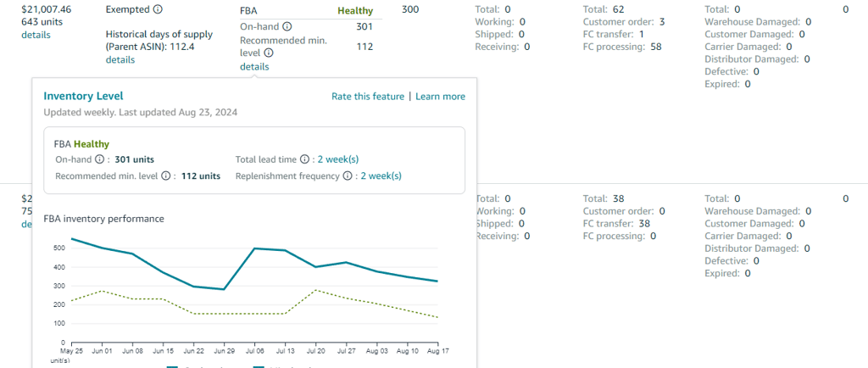Screen dimensions: 868x368
Task: Click the Total lead time info icon
Action: click(x=304, y=159)
